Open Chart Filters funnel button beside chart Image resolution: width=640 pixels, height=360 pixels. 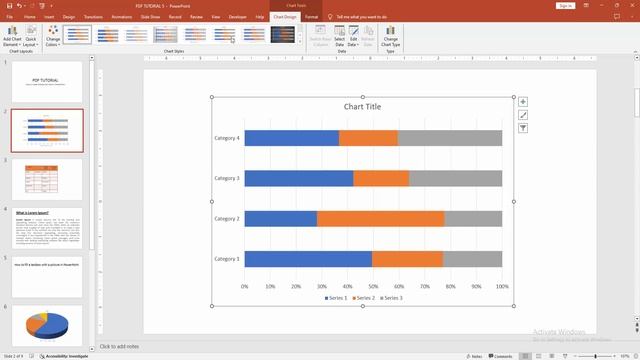523,128
